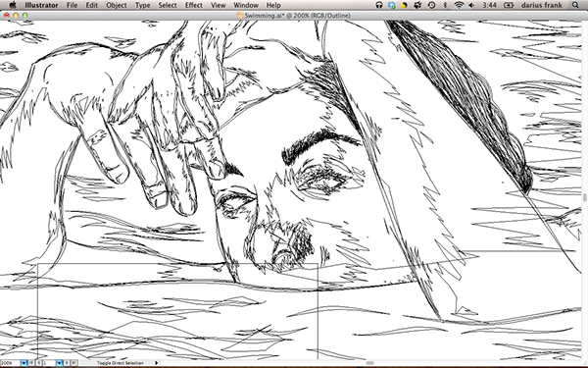
Task: Click the Swimming.ai document proxy icon
Action: 240,16
